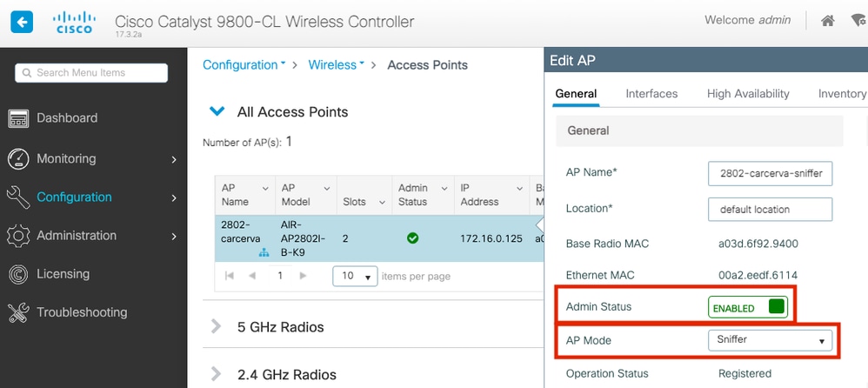The width and height of the screenshot is (868, 388).
Task: Click the Troubleshooting tools icon
Action: tap(17, 312)
